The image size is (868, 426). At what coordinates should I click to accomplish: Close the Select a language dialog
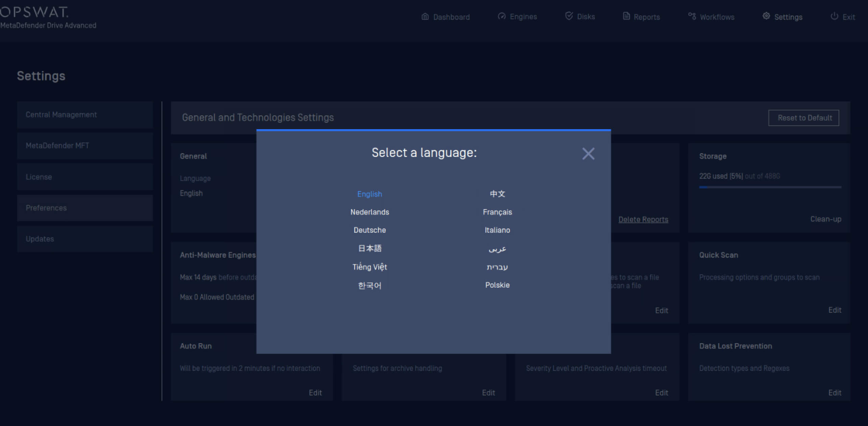point(588,153)
